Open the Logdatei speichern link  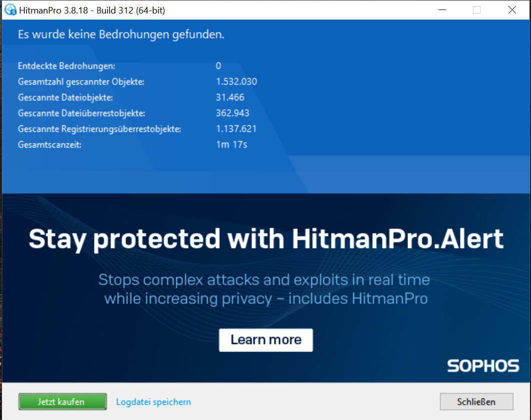click(x=153, y=402)
